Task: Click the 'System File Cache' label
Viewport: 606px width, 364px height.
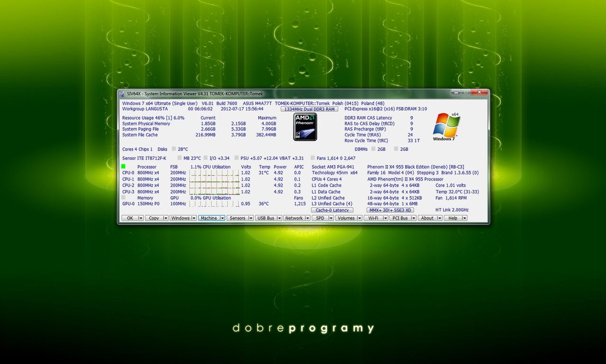Action: 140,135
